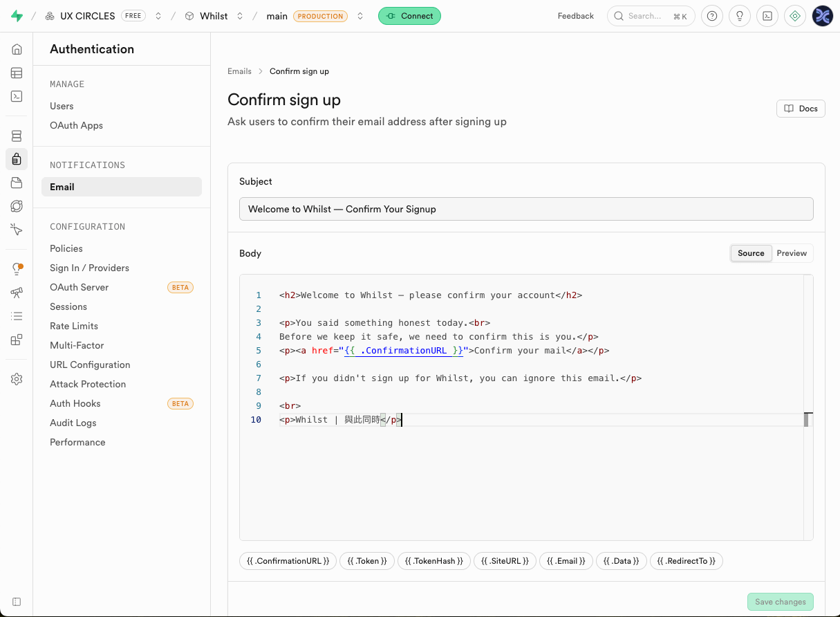Insert the {{ .Email }} variable chip

coord(566,561)
